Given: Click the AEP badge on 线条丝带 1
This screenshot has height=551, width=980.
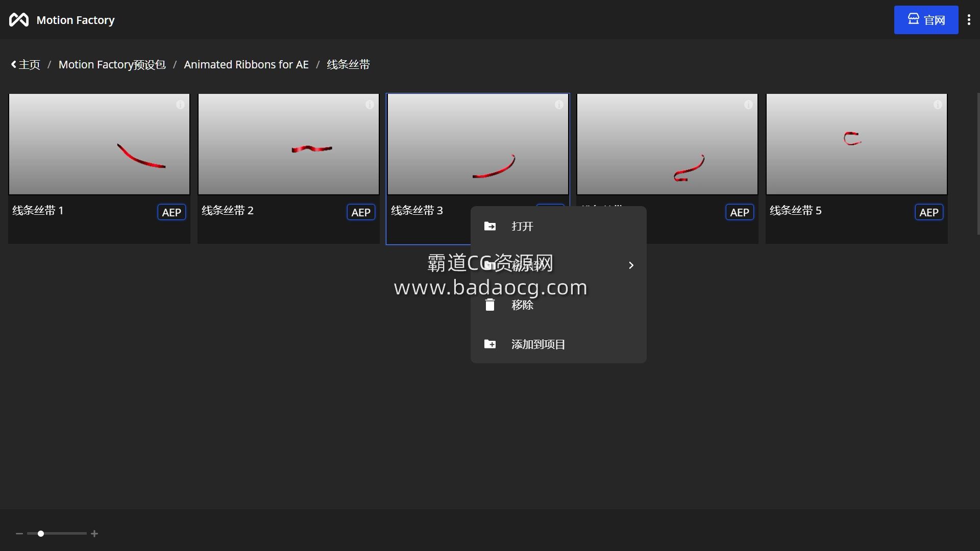Looking at the screenshot, I should click(171, 212).
